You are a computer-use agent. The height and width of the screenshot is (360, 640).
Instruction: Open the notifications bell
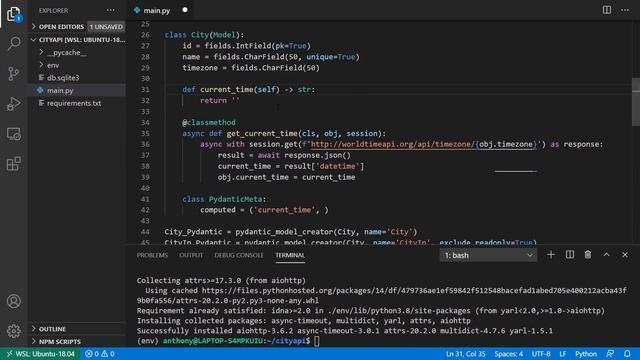point(627,354)
